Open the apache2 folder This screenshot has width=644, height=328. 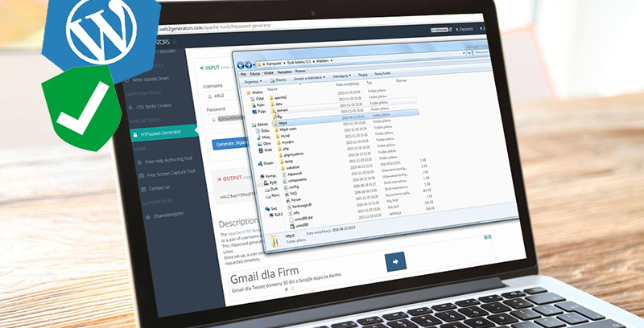pyautogui.click(x=279, y=97)
